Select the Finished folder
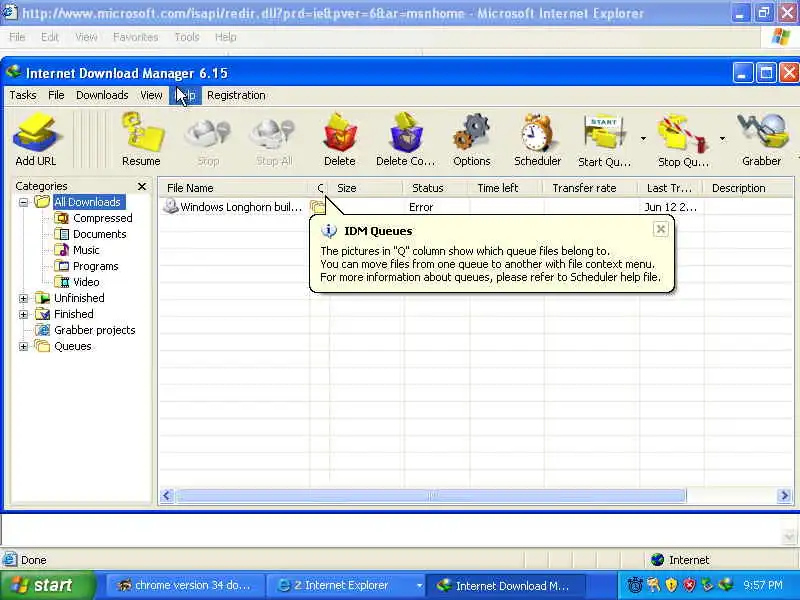This screenshot has width=800, height=600. pos(73,314)
